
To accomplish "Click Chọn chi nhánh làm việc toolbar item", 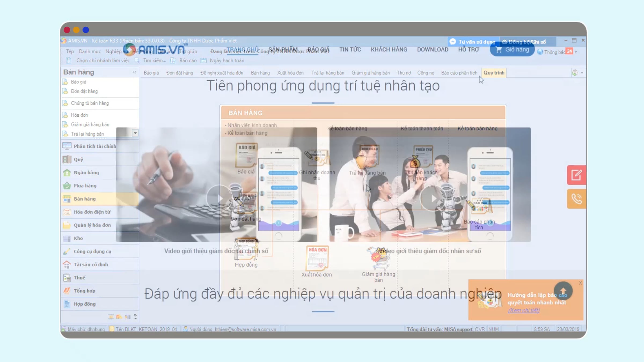I will [x=98, y=61].
